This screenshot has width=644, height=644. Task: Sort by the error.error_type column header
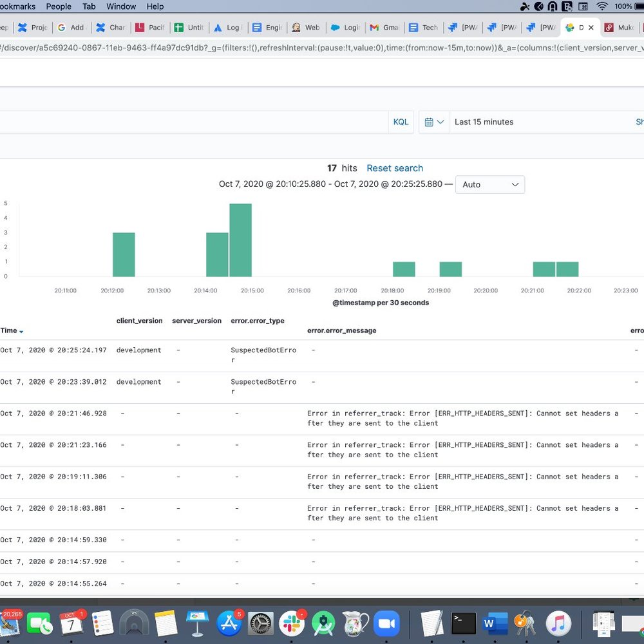click(257, 321)
